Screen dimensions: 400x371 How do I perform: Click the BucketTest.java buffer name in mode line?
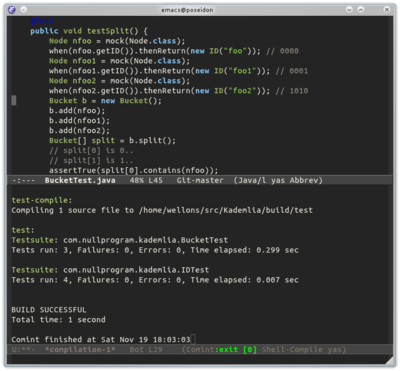pyautogui.click(x=80, y=180)
